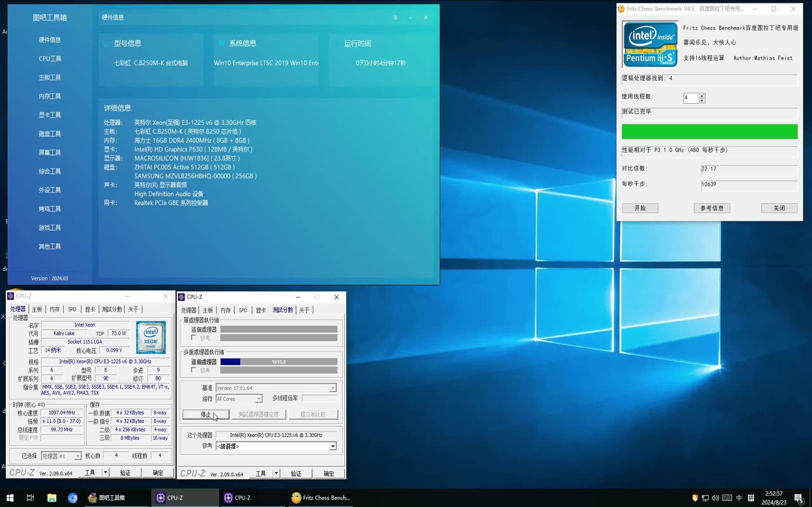Switch to the 内存 tab in left CPU-Z
812x507 pixels.
click(x=55, y=309)
